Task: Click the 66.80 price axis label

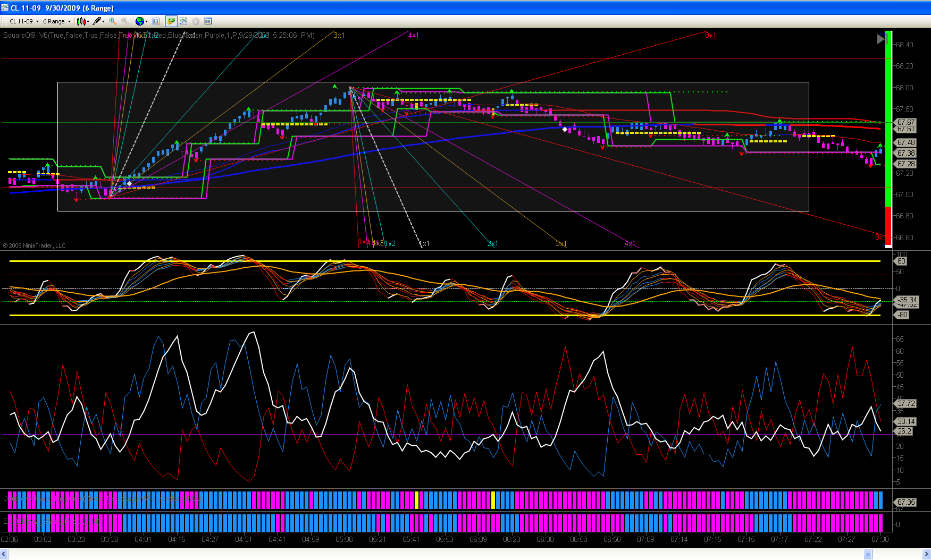Action: click(904, 216)
